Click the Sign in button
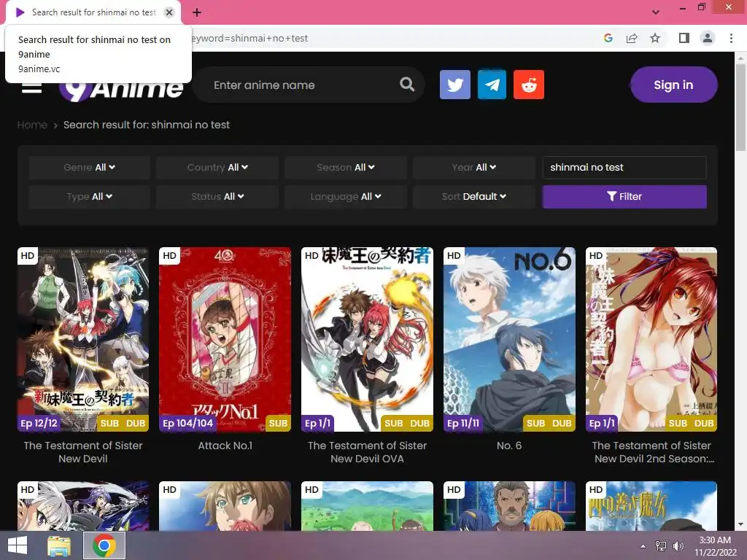747x560 pixels. [x=673, y=85]
